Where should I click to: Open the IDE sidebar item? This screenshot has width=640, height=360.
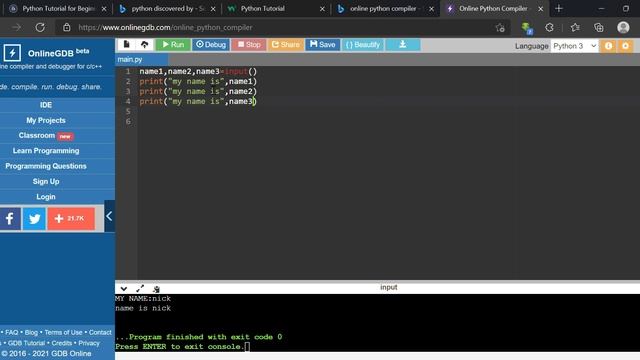coord(46,105)
